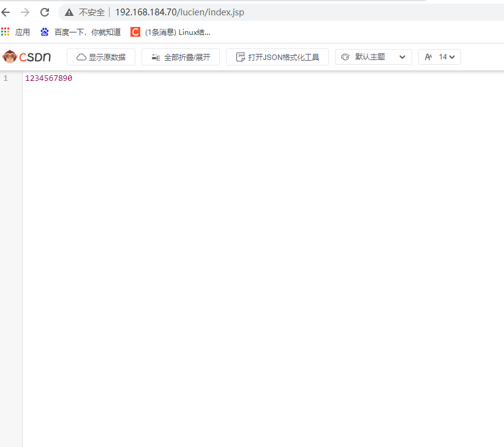
Task: Open the 百度一下,你就知道 bookmark
Action: coord(81,32)
